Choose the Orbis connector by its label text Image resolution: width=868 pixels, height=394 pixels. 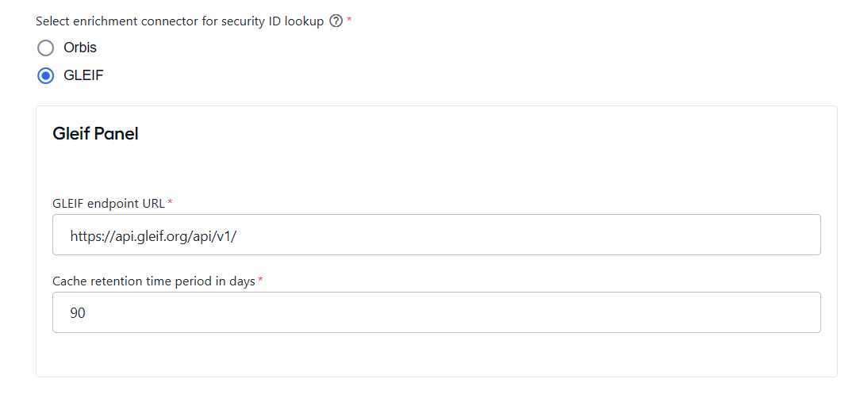pyautogui.click(x=79, y=48)
